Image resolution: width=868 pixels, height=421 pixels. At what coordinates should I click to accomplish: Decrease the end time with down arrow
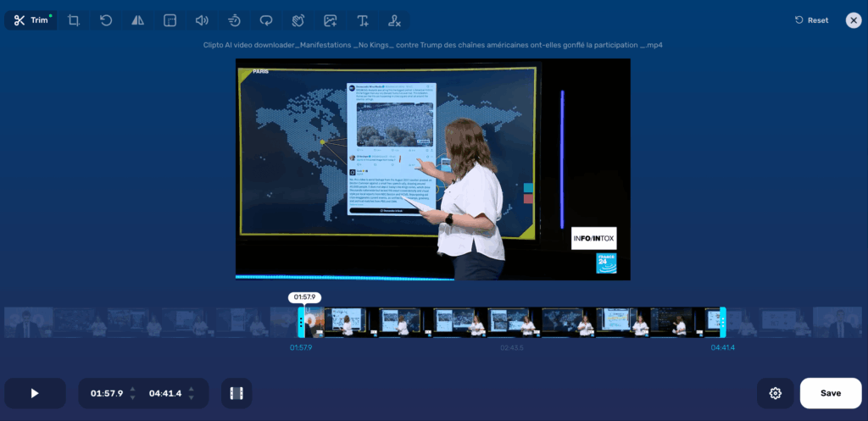tap(191, 398)
